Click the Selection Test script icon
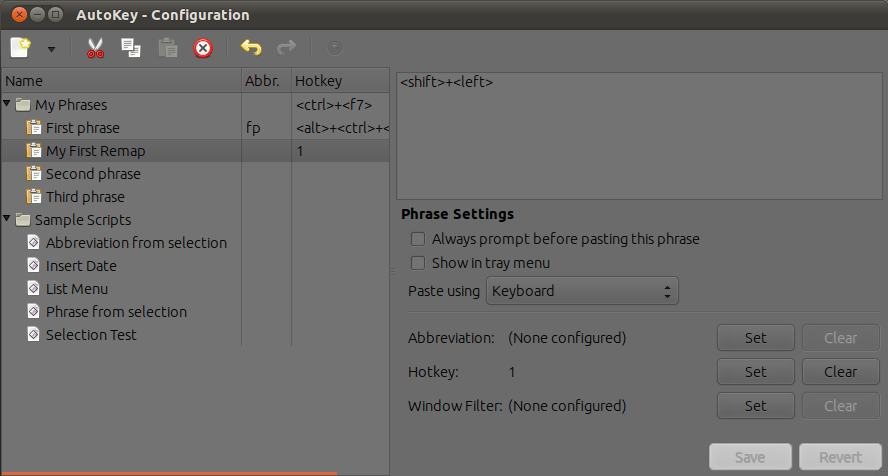The image size is (888, 476). pos(34,335)
